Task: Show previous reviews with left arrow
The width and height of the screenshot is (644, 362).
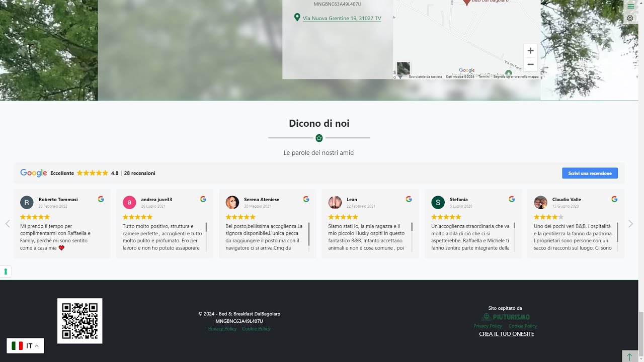Action: click(7, 224)
